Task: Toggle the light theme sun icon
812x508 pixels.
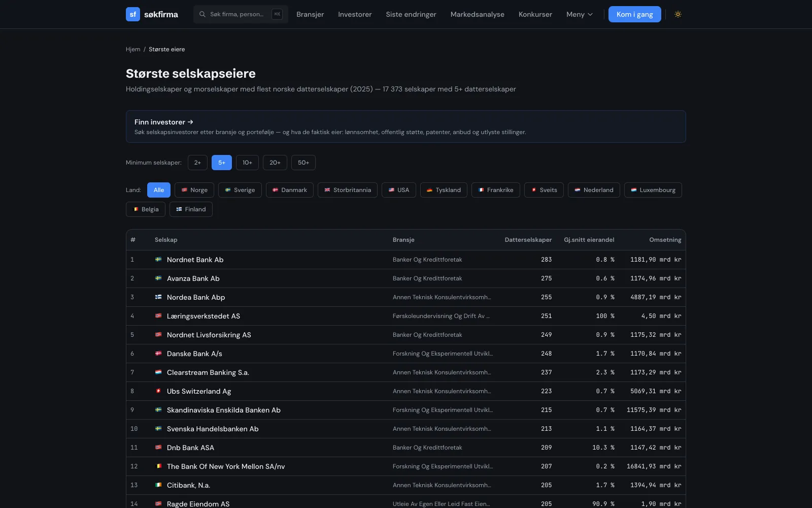Action: point(678,14)
